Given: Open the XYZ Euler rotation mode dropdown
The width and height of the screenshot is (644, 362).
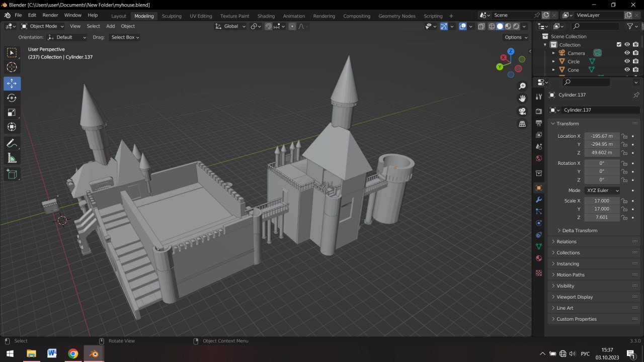Looking at the screenshot, I should [602, 191].
